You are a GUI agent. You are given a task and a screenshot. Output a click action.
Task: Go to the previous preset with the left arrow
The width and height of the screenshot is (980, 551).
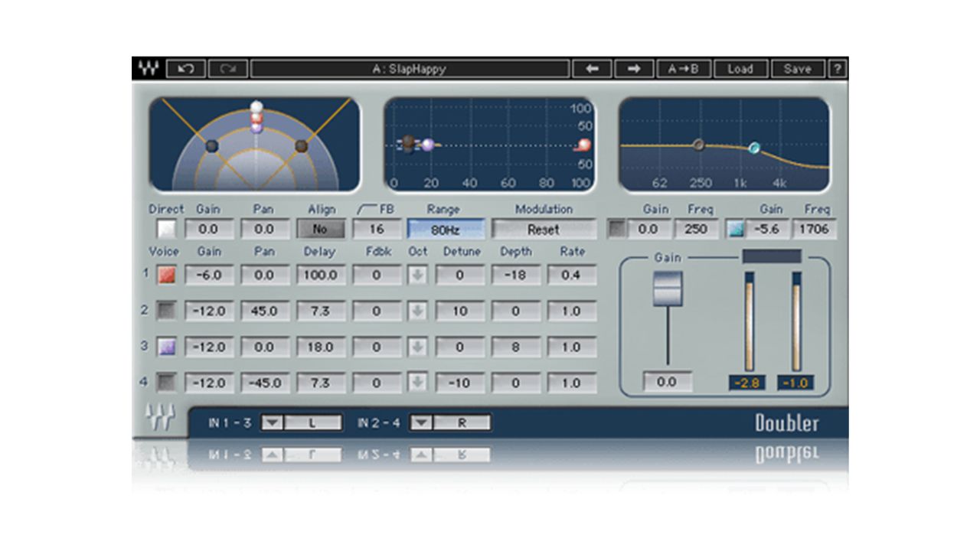(592, 69)
